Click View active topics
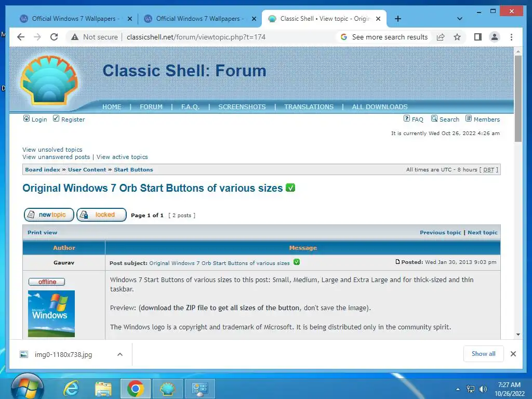The width and height of the screenshot is (532, 399). [x=122, y=157]
